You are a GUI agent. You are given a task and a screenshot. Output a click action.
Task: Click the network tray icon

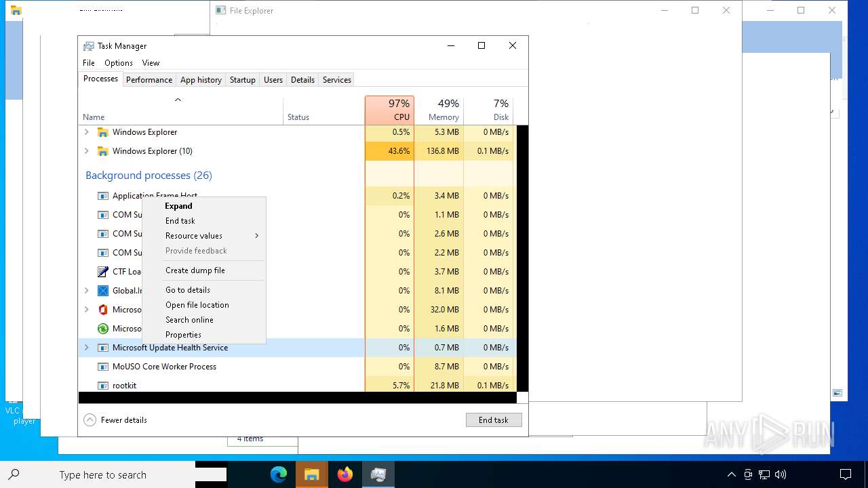(764, 474)
